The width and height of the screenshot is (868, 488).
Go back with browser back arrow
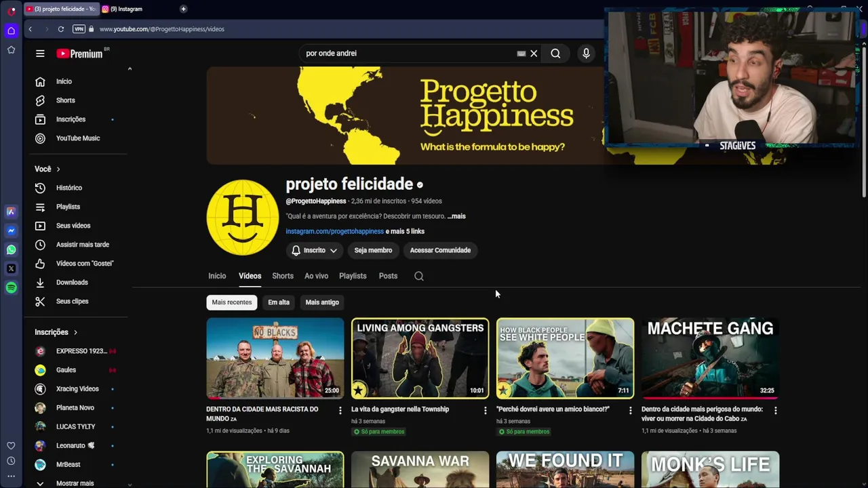pos(30,29)
